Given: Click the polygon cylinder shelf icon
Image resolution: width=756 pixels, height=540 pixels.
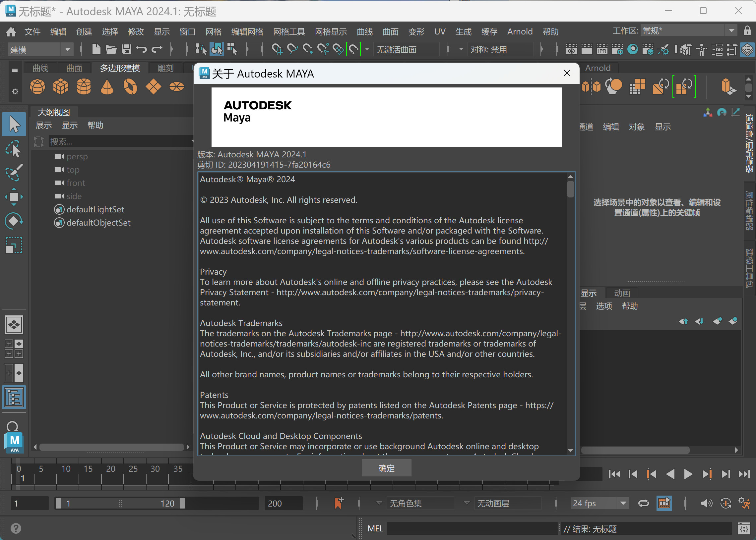Looking at the screenshot, I should pyautogui.click(x=84, y=87).
